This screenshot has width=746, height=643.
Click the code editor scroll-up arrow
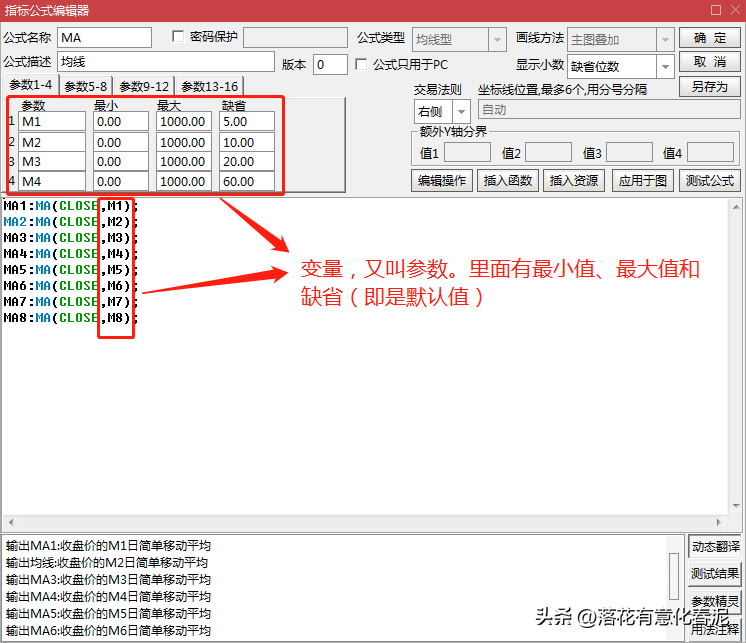pyautogui.click(x=736, y=207)
